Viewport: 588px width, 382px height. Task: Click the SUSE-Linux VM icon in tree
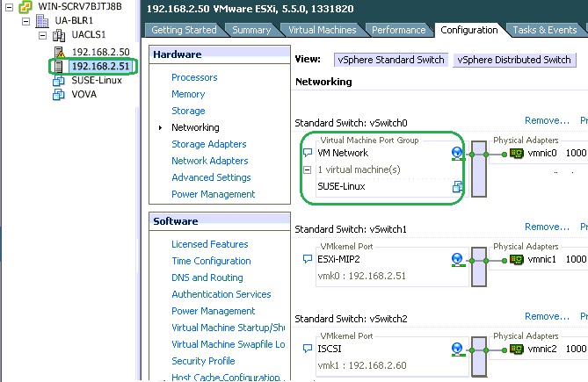pos(59,81)
